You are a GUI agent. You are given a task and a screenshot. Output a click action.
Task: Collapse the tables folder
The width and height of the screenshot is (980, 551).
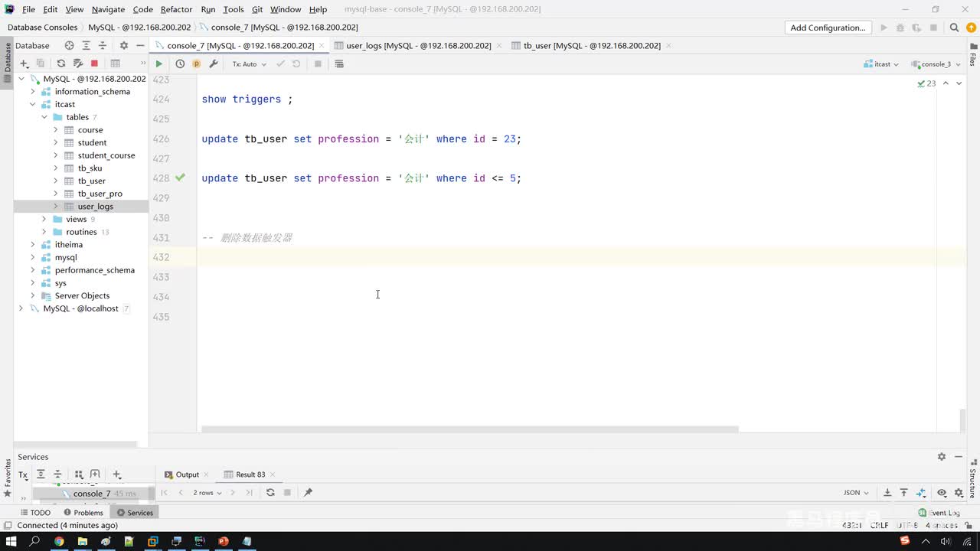44,117
